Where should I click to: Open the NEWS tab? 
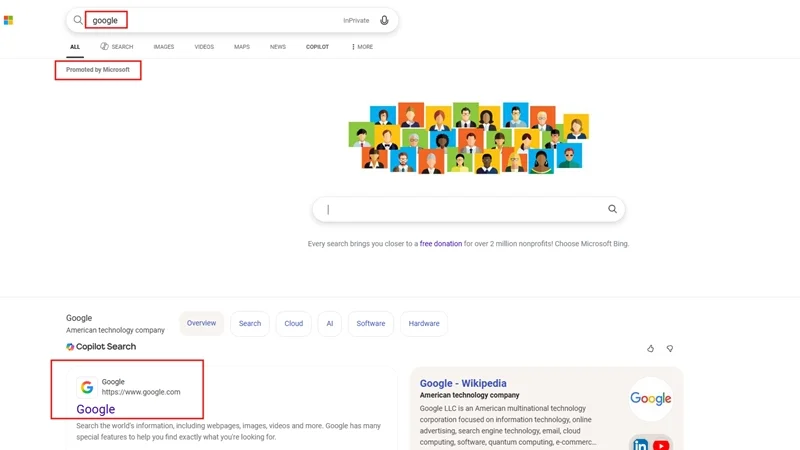[x=278, y=47]
